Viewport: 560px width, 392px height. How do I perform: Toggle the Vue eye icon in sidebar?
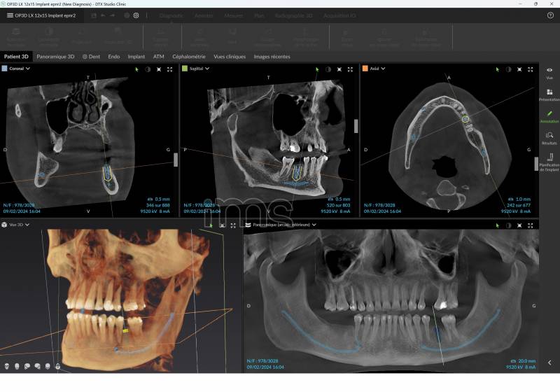pos(549,72)
